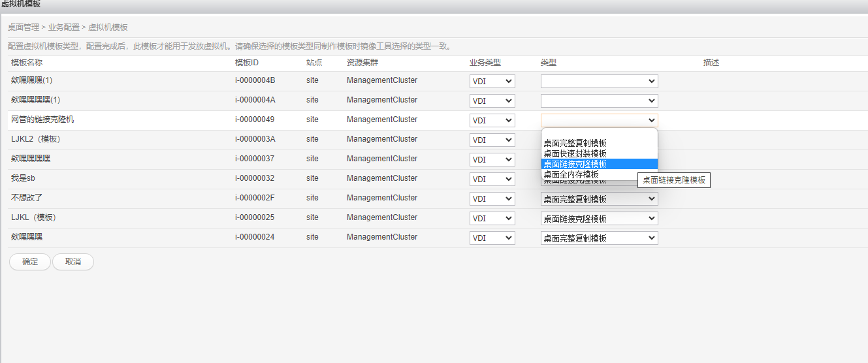Go to the 业务配置 breadcrumb
The image size is (868, 363).
(x=63, y=27)
